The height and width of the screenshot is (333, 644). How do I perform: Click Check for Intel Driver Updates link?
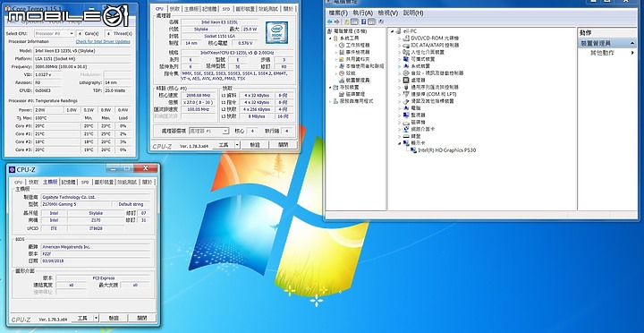103,41
